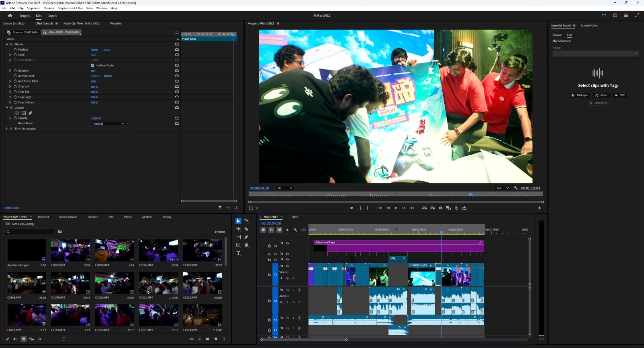The width and height of the screenshot is (644, 348).
Task: Expand the Time Remapping effect properties
Action: (6, 129)
